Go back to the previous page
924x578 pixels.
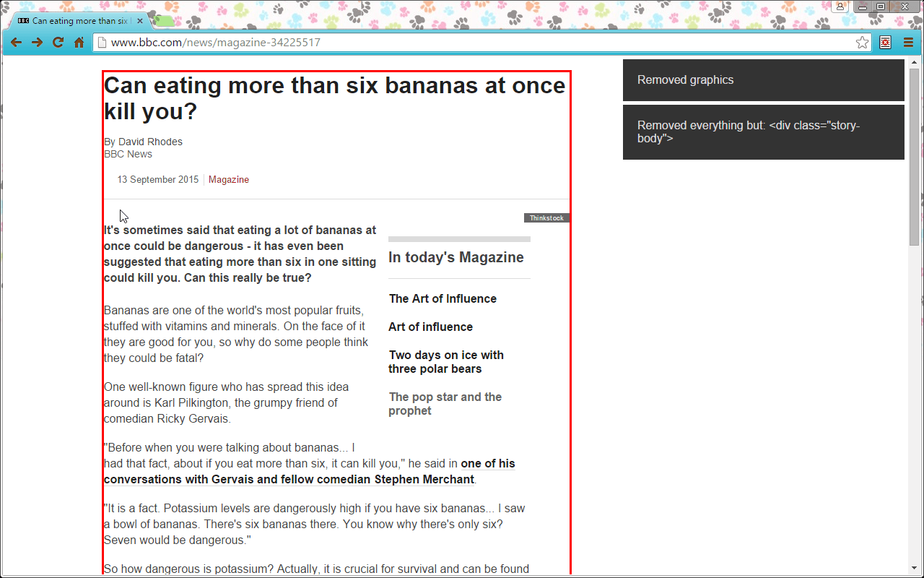16,43
